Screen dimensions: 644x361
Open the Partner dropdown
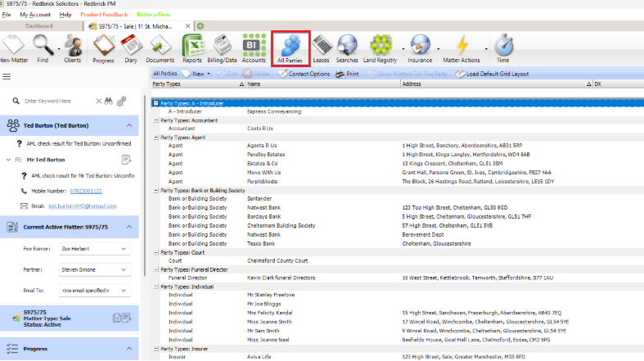(x=95, y=269)
